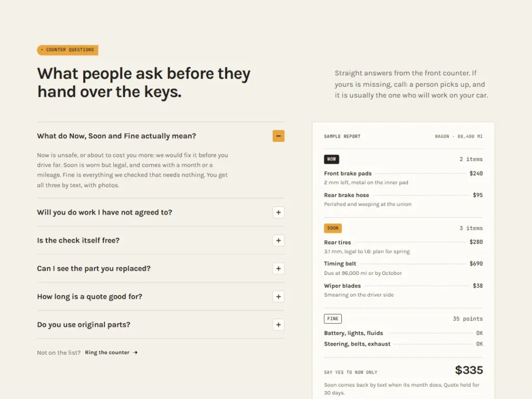Click the $95 price
Screen dimensions: 532x399
pyautogui.click(x=478, y=195)
